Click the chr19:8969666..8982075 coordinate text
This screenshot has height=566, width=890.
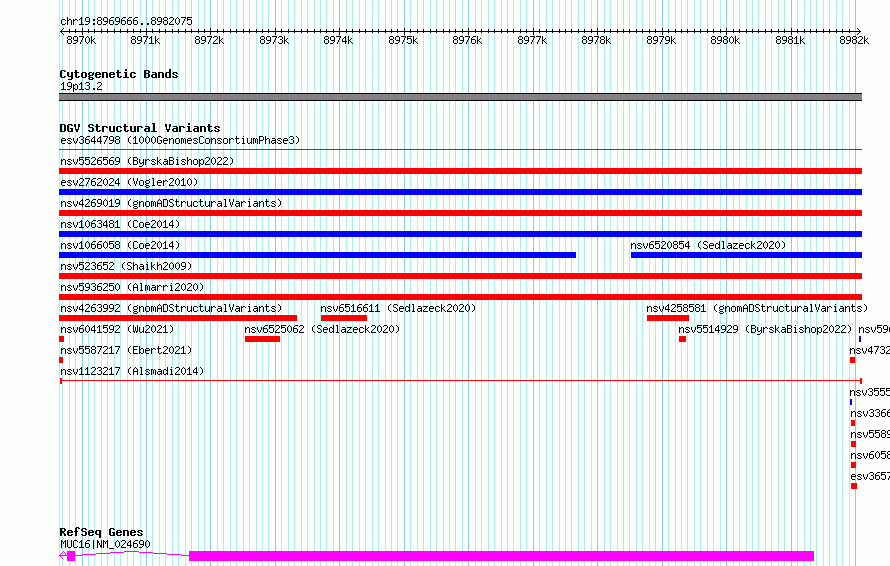126,21
